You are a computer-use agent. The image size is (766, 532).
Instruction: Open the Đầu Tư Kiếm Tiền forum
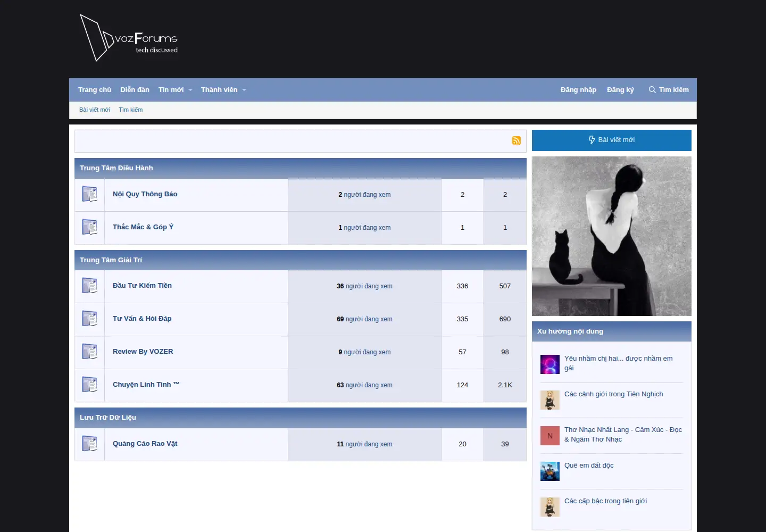[142, 286]
